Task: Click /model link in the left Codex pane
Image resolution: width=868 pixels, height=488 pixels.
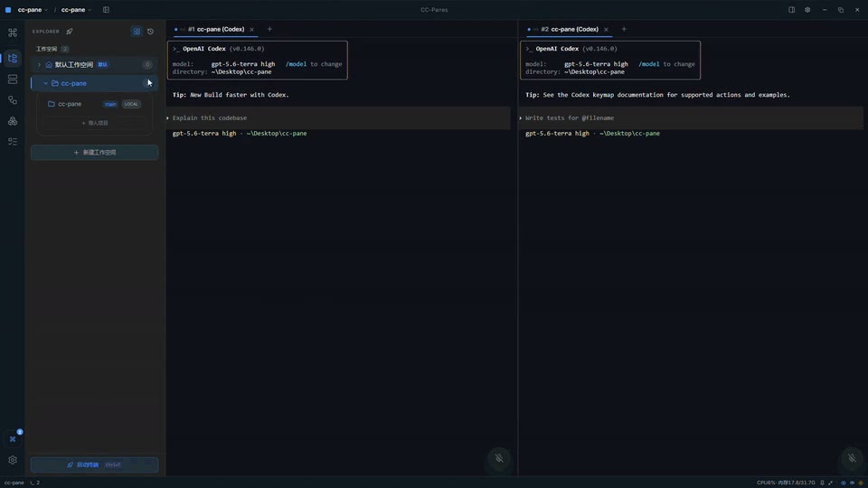Action: pyautogui.click(x=297, y=64)
